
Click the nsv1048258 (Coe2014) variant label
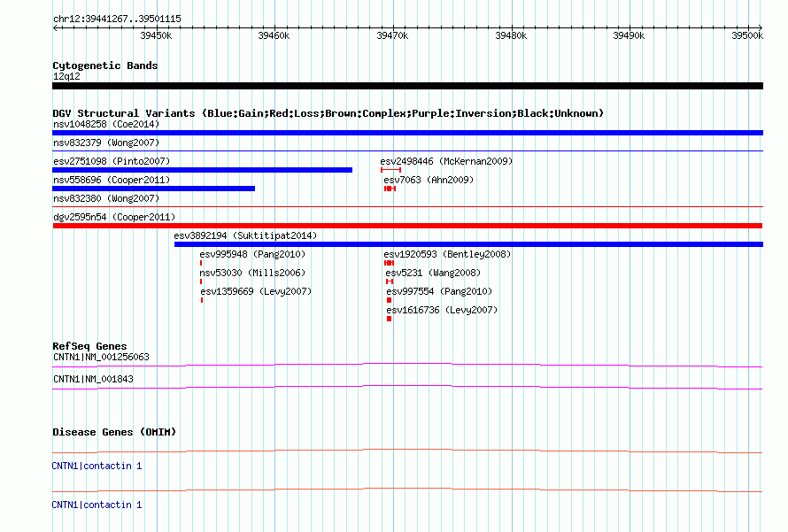click(x=106, y=124)
